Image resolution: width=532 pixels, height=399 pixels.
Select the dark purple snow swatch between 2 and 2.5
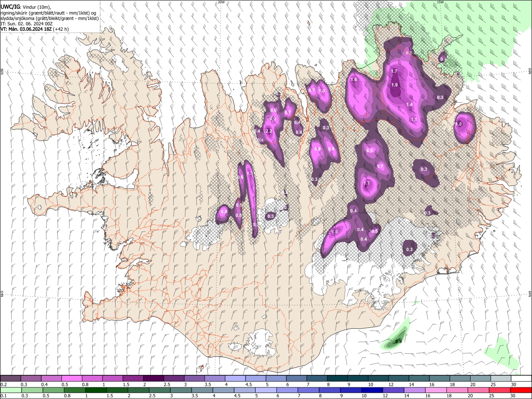pyautogui.click(x=153, y=379)
